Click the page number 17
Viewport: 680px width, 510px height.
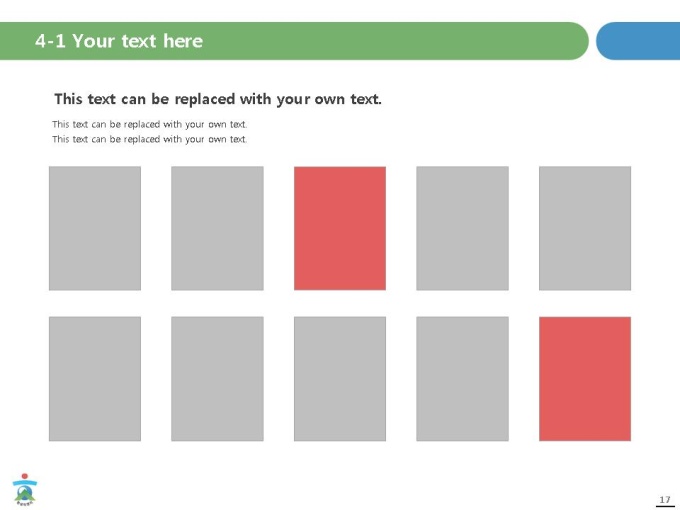(665, 500)
